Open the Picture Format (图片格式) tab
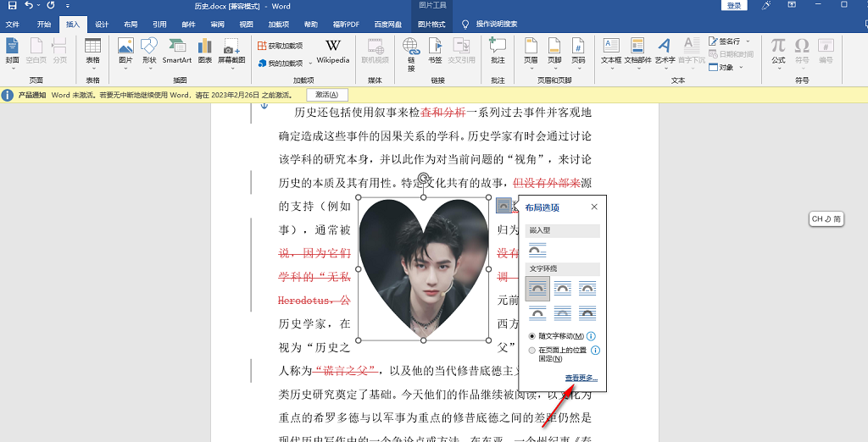Image resolution: width=868 pixels, height=442 pixels. tap(431, 25)
